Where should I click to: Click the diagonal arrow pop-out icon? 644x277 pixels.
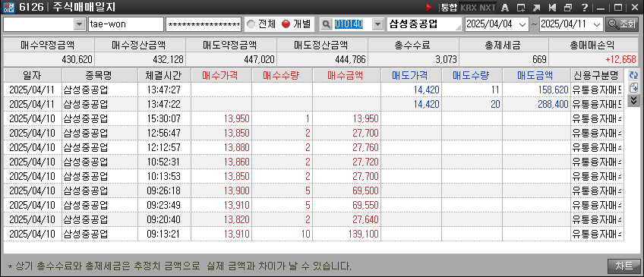(536, 8)
